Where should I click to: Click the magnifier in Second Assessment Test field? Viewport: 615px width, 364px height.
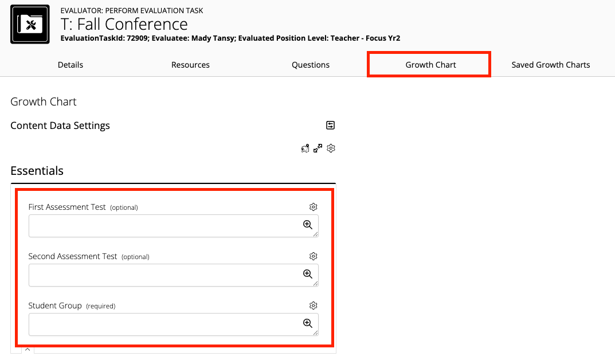(308, 274)
